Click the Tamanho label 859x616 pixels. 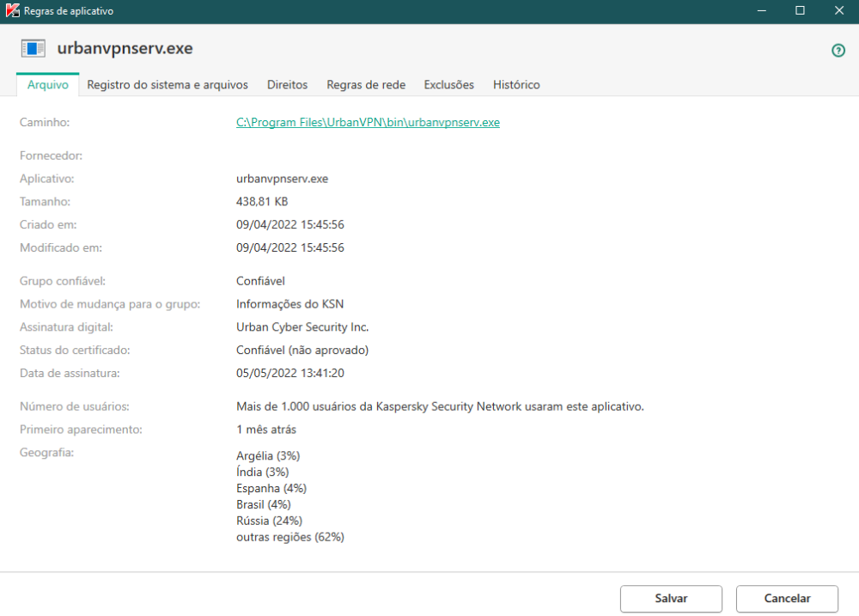(45, 202)
